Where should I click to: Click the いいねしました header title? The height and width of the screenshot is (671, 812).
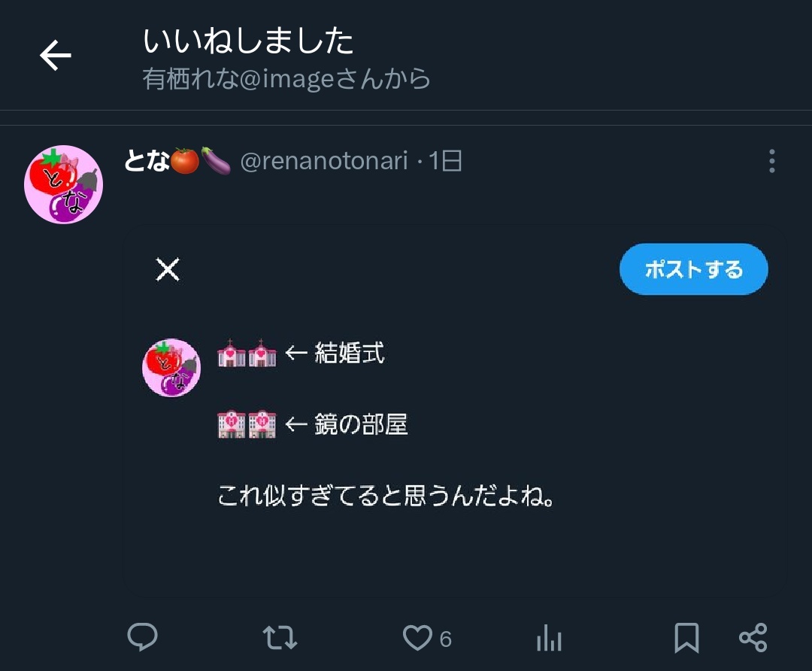click(248, 41)
